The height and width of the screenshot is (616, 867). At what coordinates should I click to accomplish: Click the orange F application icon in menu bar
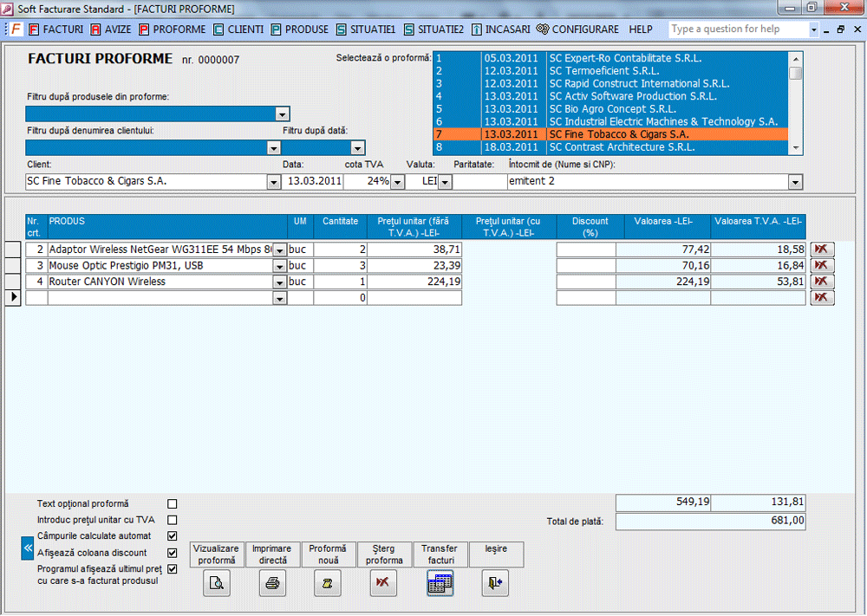pos(16,29)
